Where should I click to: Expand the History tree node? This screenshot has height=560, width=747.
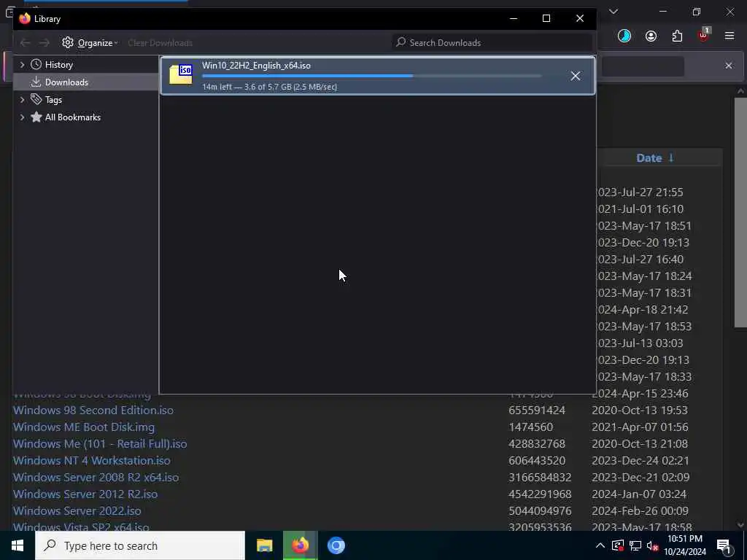pyautogui.click(x=22, y=65)
